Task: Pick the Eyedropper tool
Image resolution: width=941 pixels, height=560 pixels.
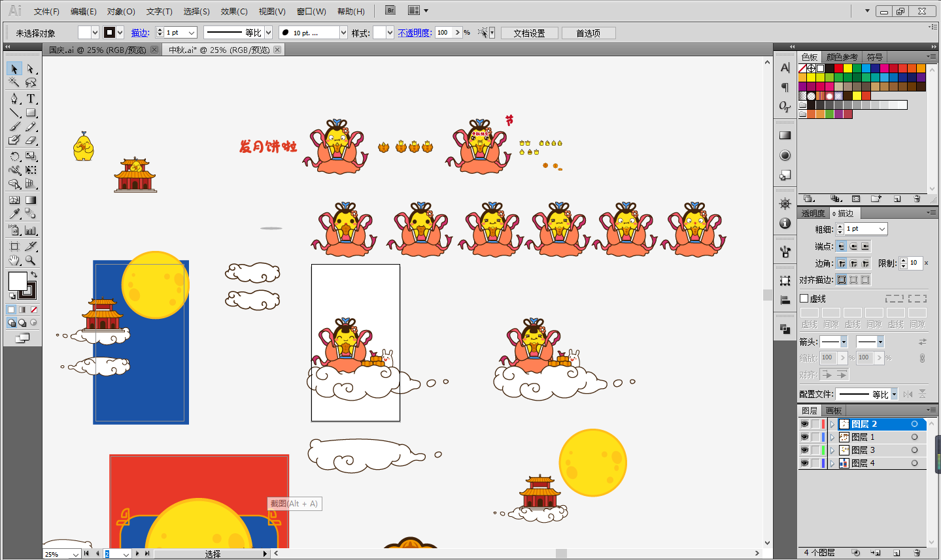Action: pos(14,214)
